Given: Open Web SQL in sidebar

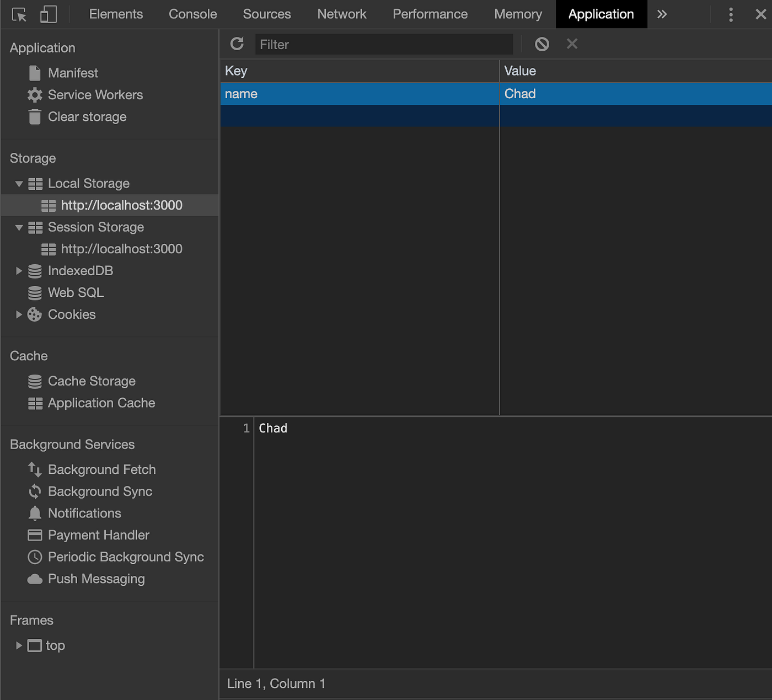Looking at the screenshot, I should click(76, 292).
